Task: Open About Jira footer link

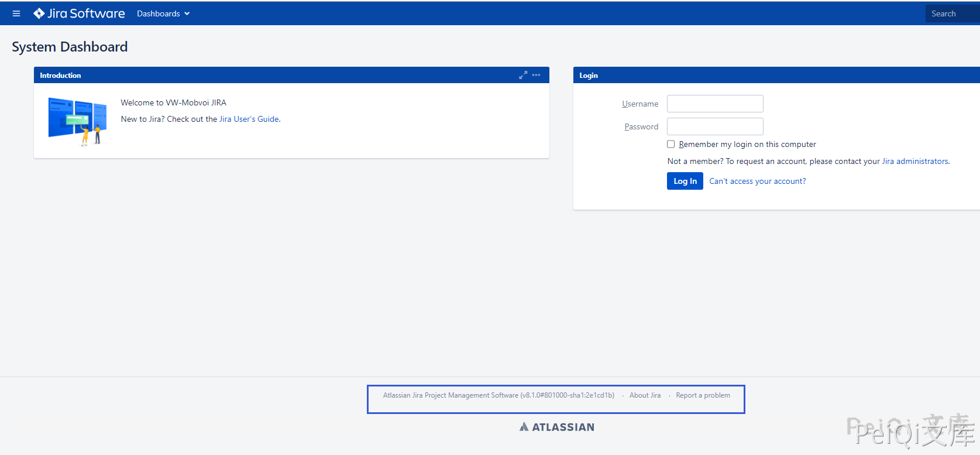Action: click(645, 395)
